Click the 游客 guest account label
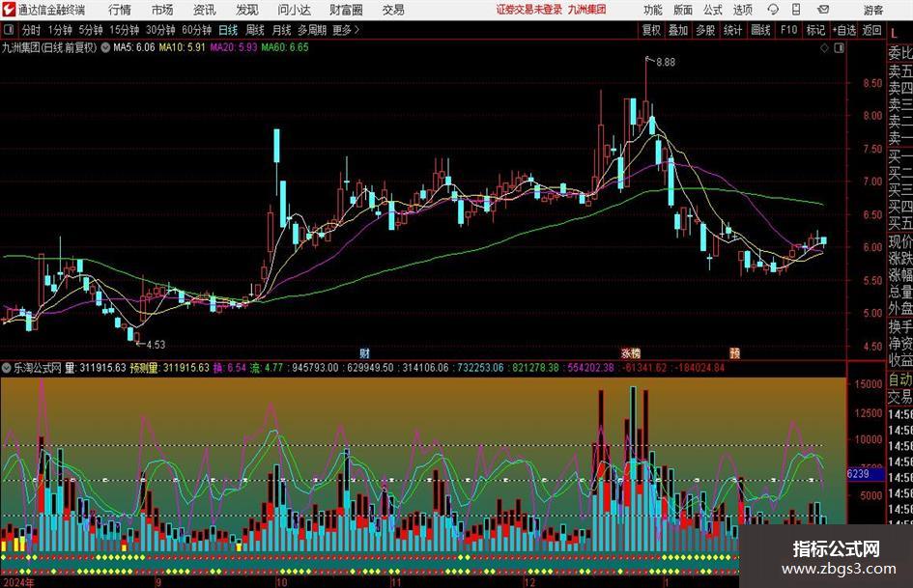Viewport: 913px width, 588px height. 873,10
